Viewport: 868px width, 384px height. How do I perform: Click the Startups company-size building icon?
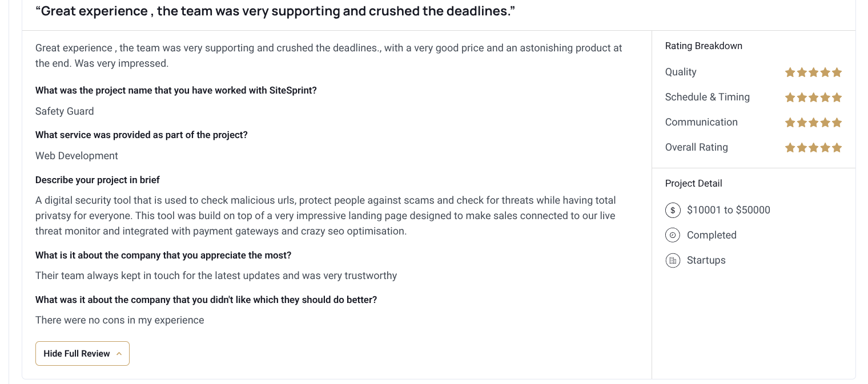coord(673,260)
